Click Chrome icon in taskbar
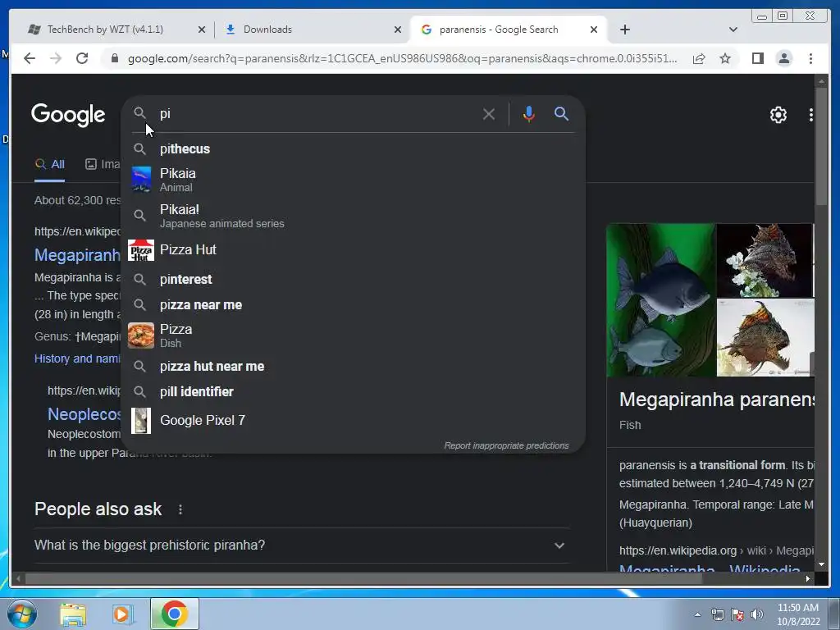This screenshot has width=840, height=630. point(174,614)
